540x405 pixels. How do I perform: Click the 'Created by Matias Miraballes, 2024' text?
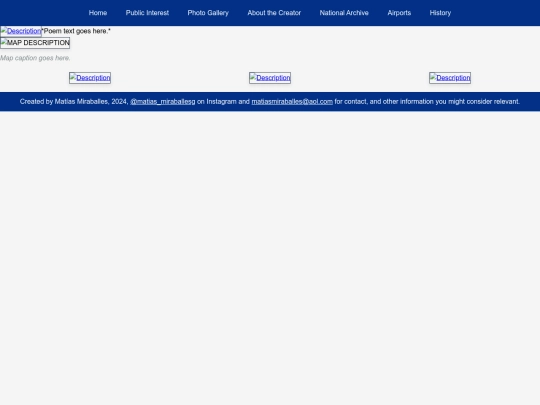tap(74, 102)
